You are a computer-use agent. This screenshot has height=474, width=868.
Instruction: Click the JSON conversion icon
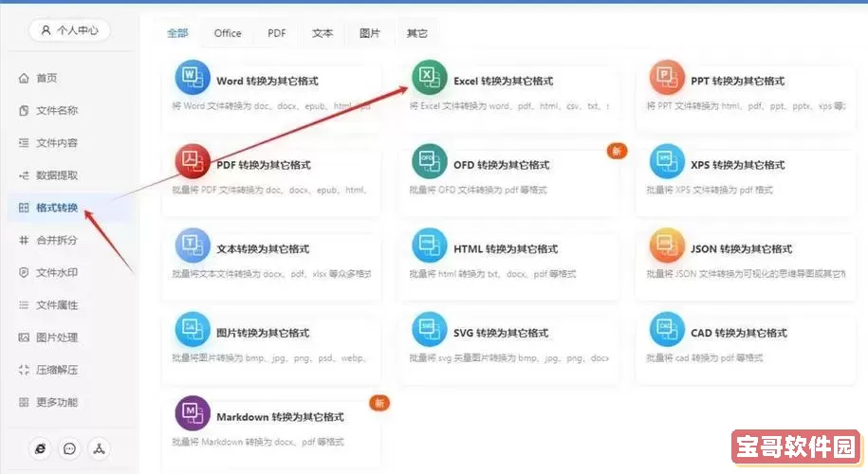[667, 246]
